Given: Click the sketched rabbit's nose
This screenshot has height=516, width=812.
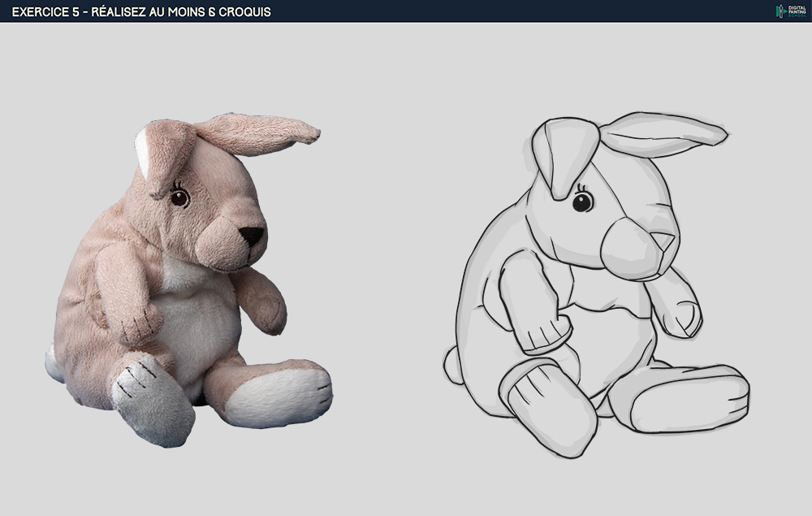Looking at the screenshot, I should pyautogui.click(x=663, y=241).
